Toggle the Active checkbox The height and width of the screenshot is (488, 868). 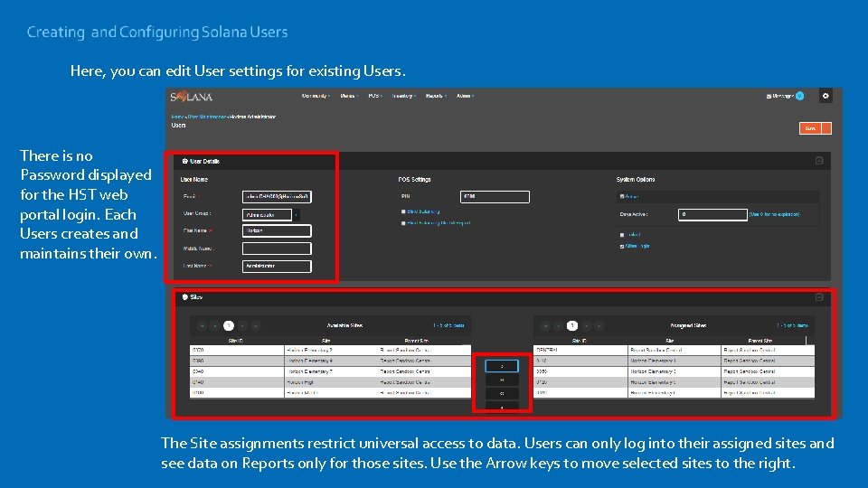(x=622, y=196)
